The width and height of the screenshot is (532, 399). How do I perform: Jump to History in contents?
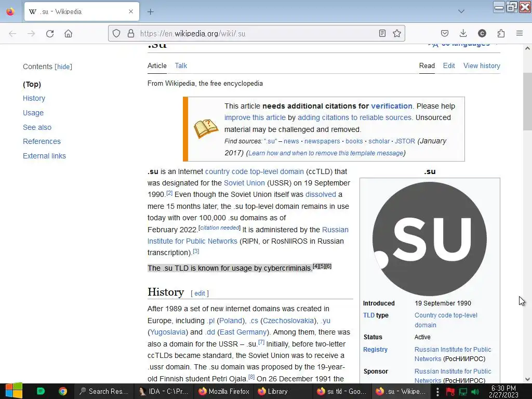(x=34, y=98)
